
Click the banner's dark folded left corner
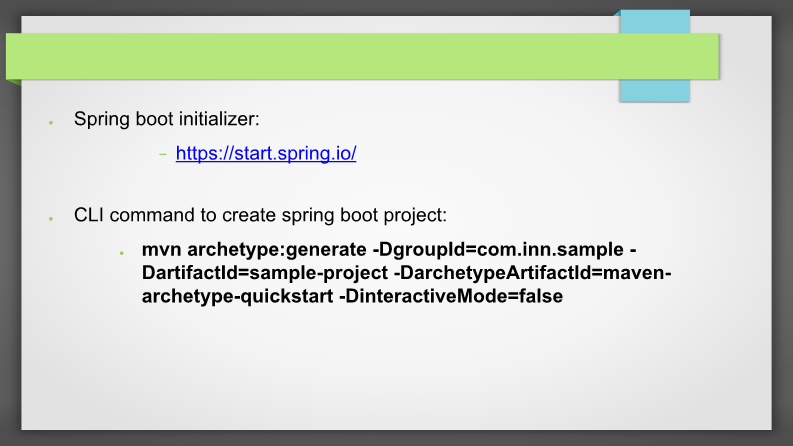(14, 82)
